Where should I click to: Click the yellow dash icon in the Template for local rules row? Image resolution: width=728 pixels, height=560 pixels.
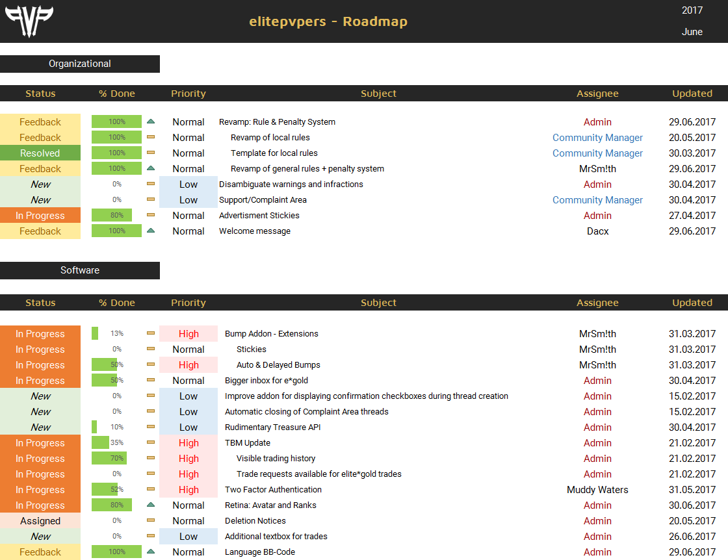tap(150, 153)
